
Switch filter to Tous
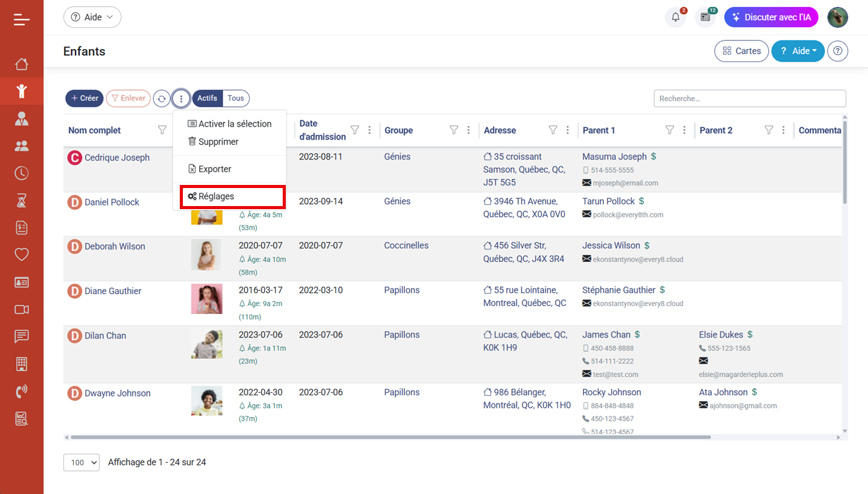[x=236, y=98]
